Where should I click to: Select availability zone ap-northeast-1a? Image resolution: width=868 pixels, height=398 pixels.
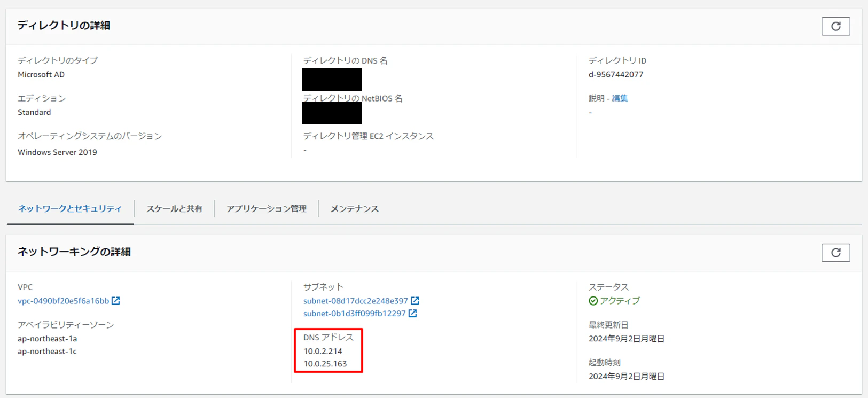[x=47, y=339]
